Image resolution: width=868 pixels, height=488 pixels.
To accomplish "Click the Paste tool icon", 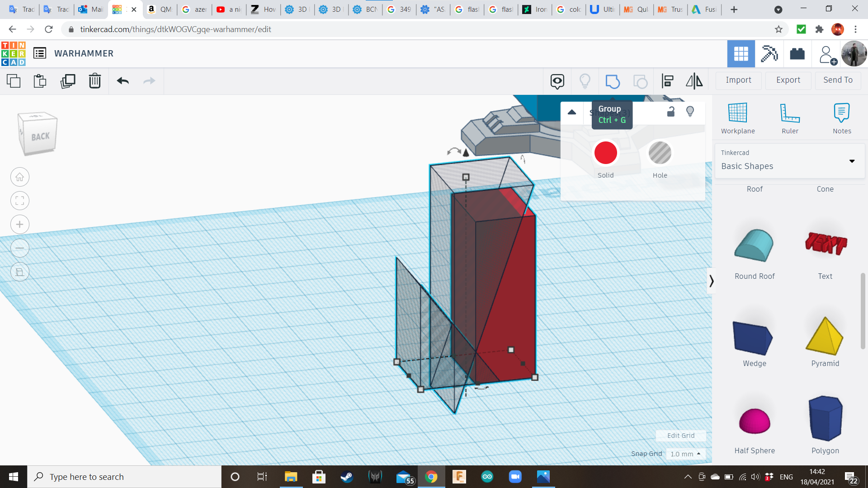I will 40,81.
